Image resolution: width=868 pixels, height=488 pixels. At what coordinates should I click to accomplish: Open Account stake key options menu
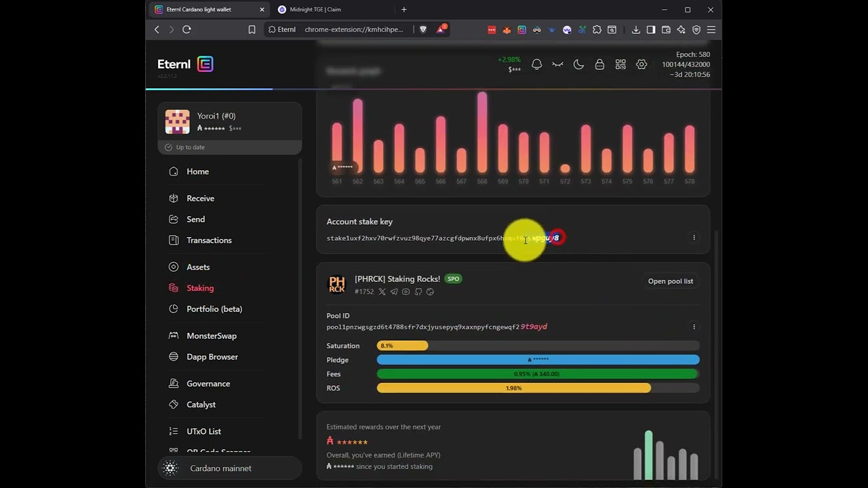coord(694,238)
